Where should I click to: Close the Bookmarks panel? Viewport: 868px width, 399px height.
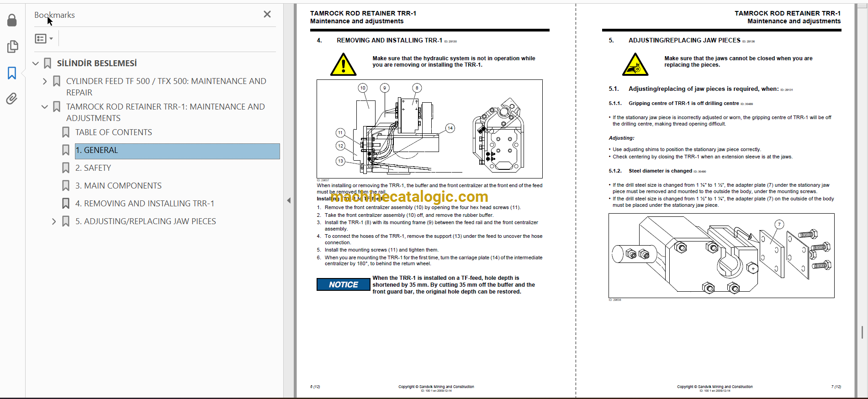point(267,15)
